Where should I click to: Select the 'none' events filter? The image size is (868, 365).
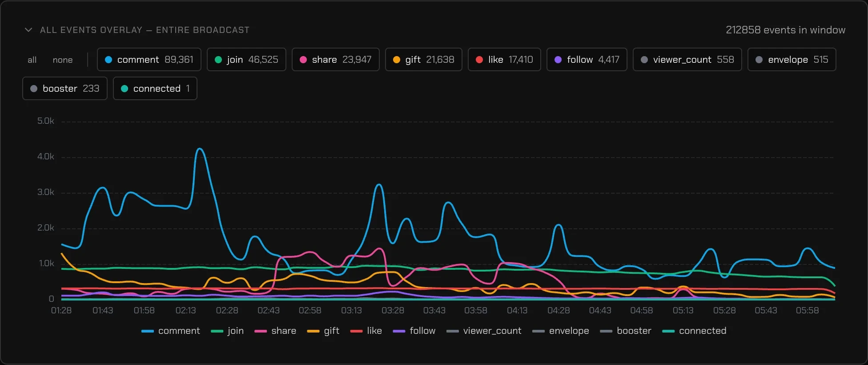point(63,60)
